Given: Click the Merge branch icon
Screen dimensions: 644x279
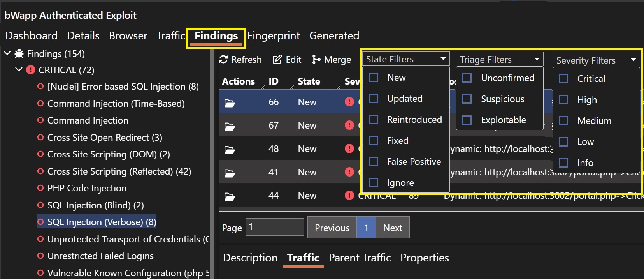Looking at the screenshot, I should click(x=316, y=59).
